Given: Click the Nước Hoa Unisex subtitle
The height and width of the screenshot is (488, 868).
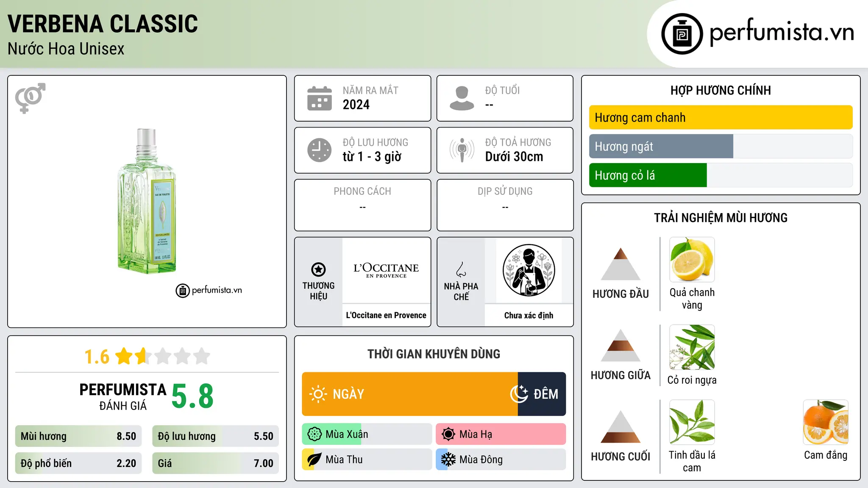Looking at the screenshot, I should click(x=66, y=49).
